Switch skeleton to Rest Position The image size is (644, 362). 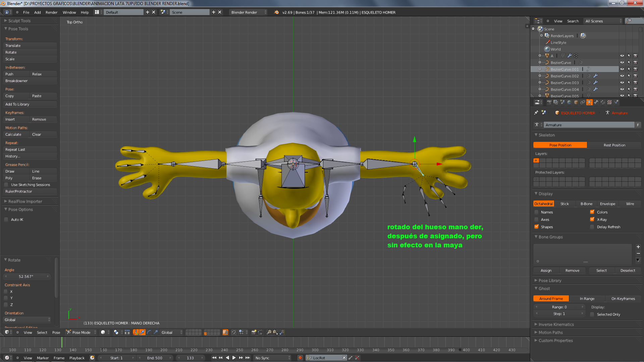click(x=614, y=145)
